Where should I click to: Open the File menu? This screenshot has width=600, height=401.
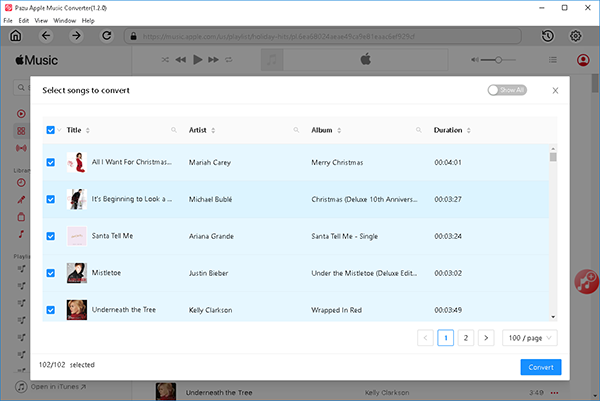[8, 20]
